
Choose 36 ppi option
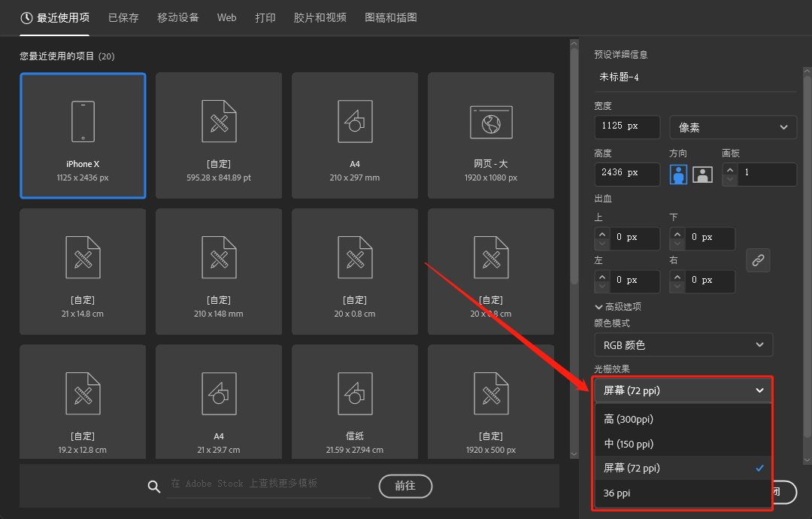(x=683, y=493)
